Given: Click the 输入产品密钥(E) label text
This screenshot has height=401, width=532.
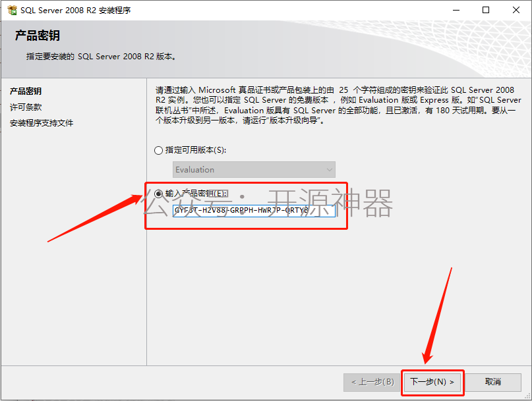Looking at the screenshot, I should pyautogui.click(x=196, y=193).
